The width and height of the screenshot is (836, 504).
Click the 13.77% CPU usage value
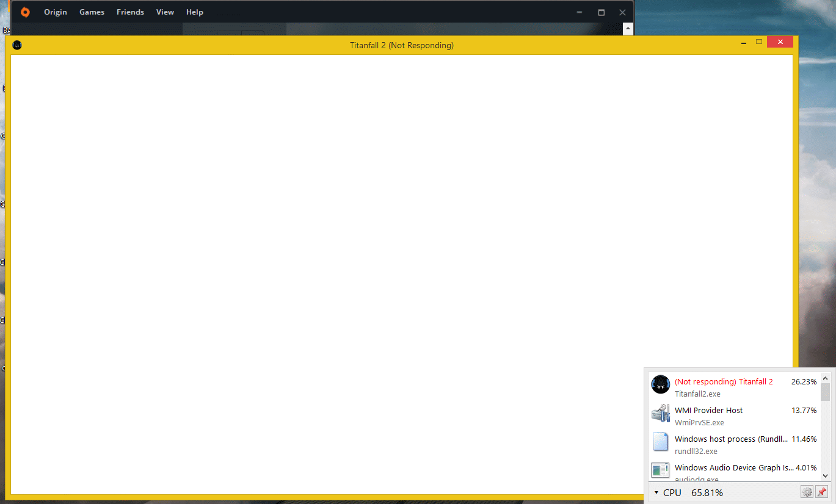(x=804, y=411)
